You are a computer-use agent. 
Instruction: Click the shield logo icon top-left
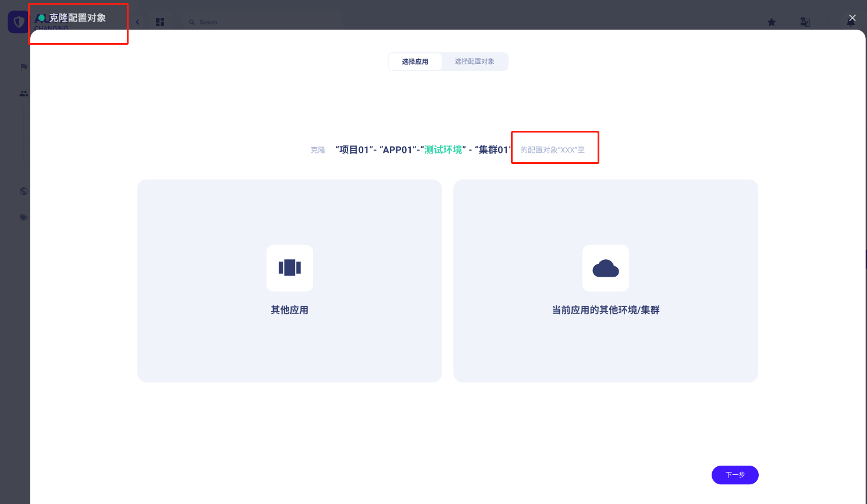coord(17,21)
